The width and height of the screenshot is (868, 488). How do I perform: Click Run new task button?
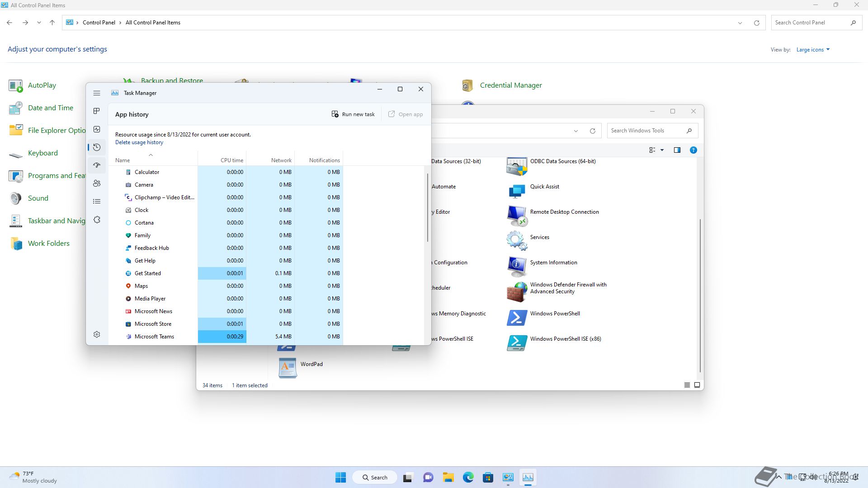(353, 114)
